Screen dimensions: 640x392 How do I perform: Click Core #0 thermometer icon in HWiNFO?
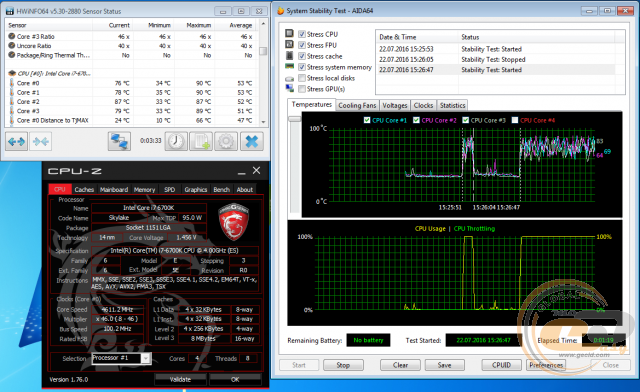tap(12, 83)
